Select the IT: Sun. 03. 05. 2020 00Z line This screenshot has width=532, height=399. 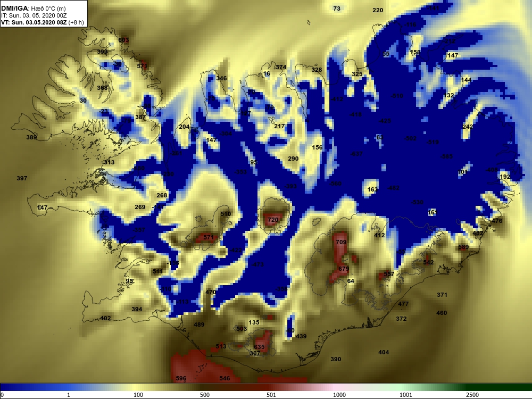pos(34,15)
